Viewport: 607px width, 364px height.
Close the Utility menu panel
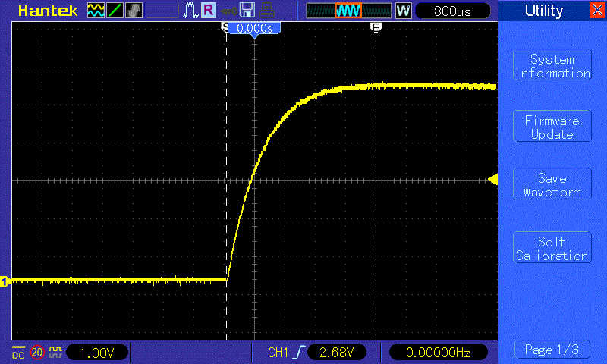[x=596, y=11]
